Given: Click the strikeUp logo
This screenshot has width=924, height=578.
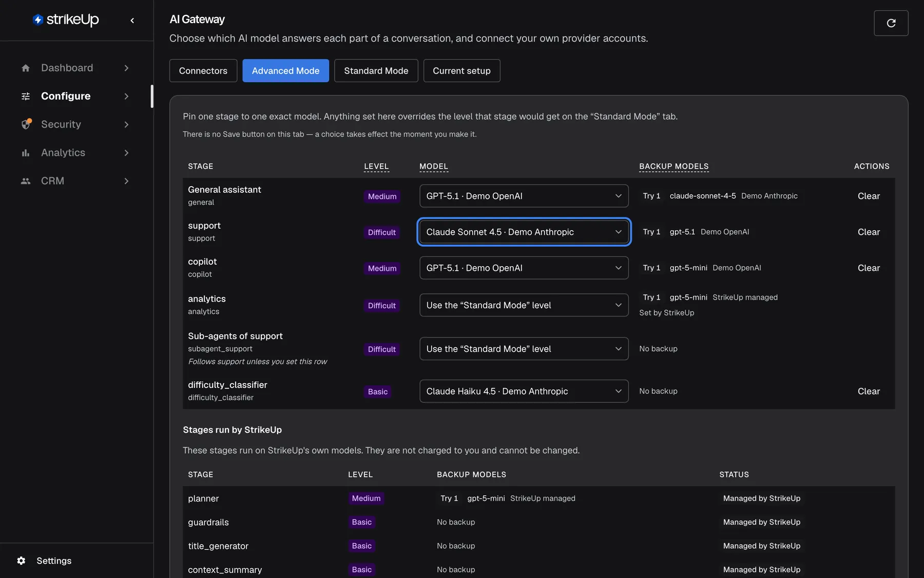Looking at the screenshot, I should click(66, 20).
